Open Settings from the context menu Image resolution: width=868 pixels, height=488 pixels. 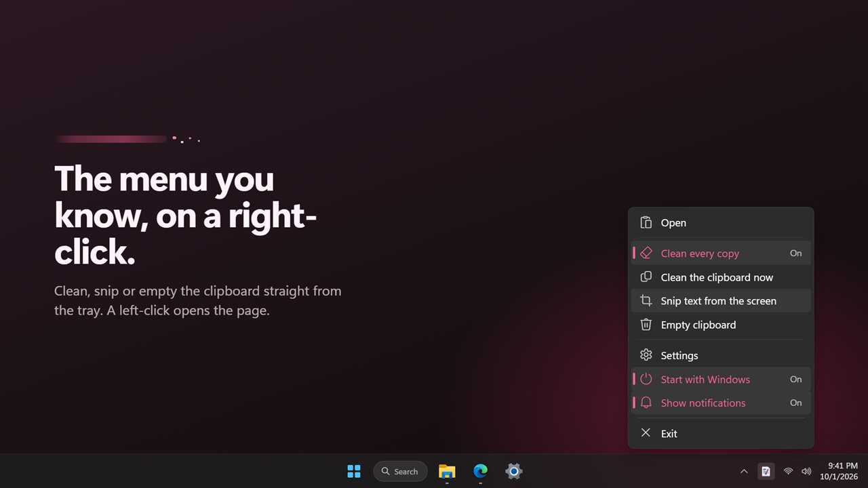[721, 355]
